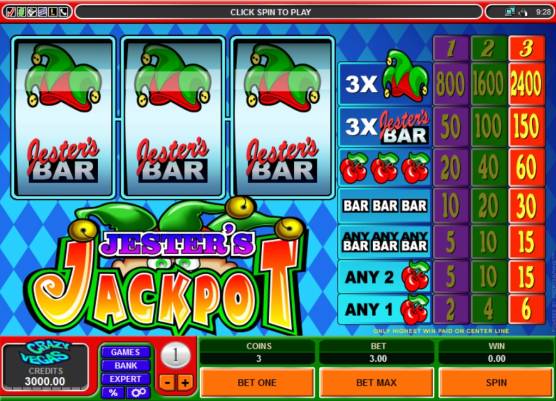This screenshot has width=556, height=401.
Task: Open statistics with the percent icon
Action: point(113,392)
